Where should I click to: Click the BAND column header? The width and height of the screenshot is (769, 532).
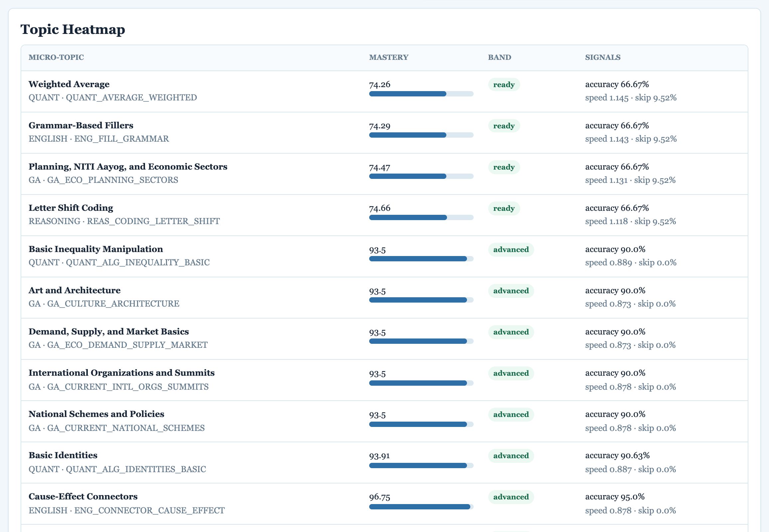coord(499,57)
